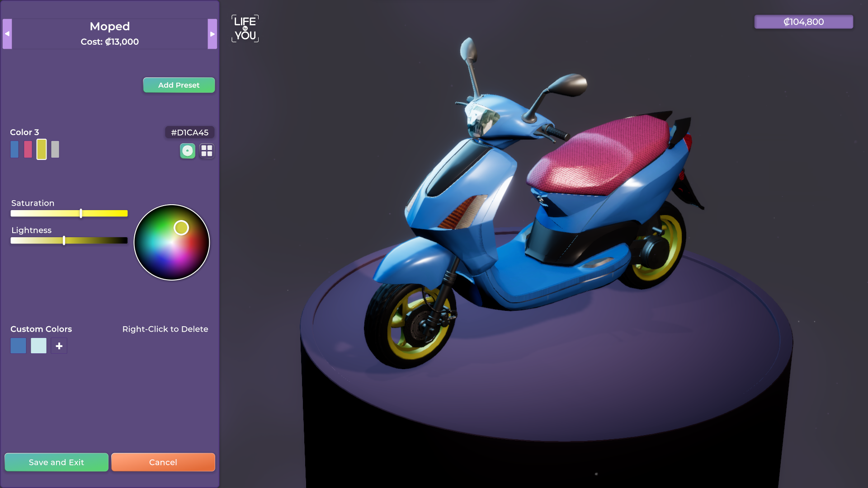Click the center of the color wheel
Image resolution: width=868 pixels, height=488 pixels.
click(x=172, y=243)
